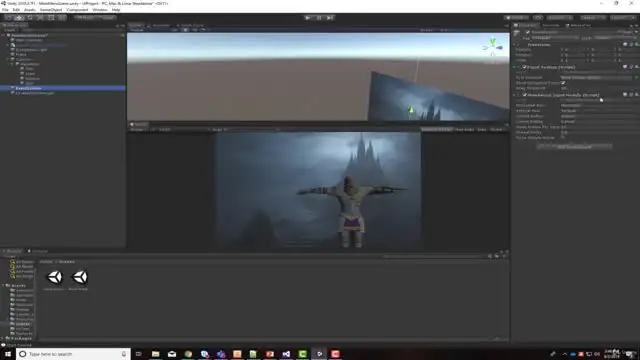Image resolution: width=640 pixels, height=360 pixels.
Task: Collapse the Canvas object in the Hierarchy
Action: [x=8, y=60]
